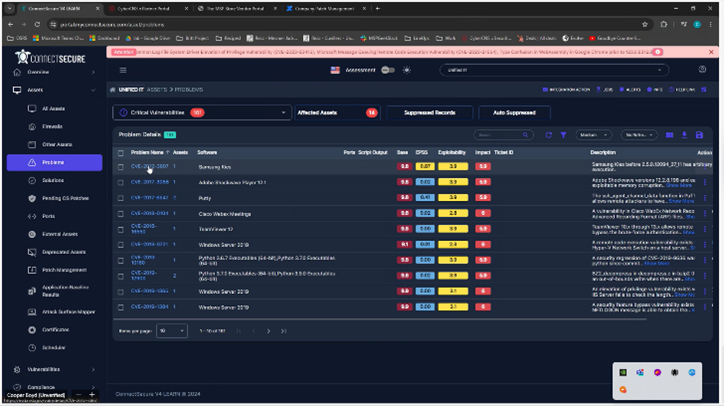Switch to the Affected Assets tab
The width and height of the screenshot is (724, 406).
click(338, 113)
